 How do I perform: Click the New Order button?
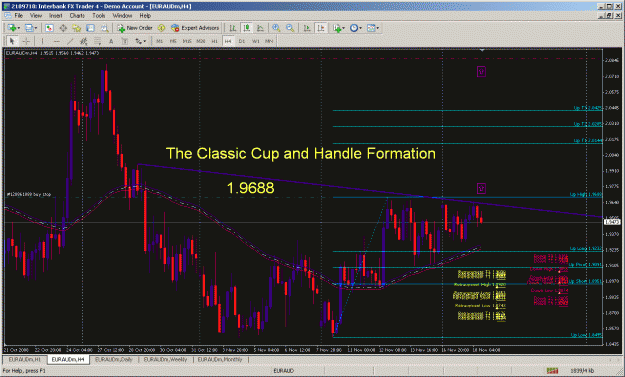tap(135, 28)
